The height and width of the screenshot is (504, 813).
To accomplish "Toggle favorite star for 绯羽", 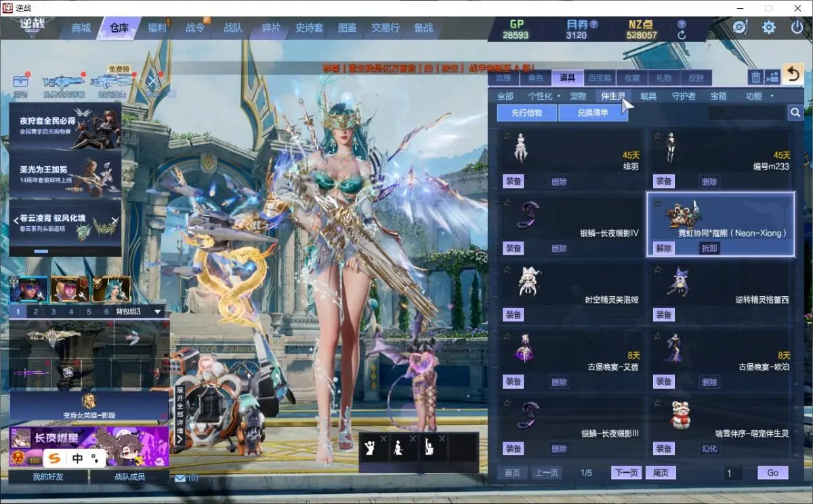I will coord(505,135).
